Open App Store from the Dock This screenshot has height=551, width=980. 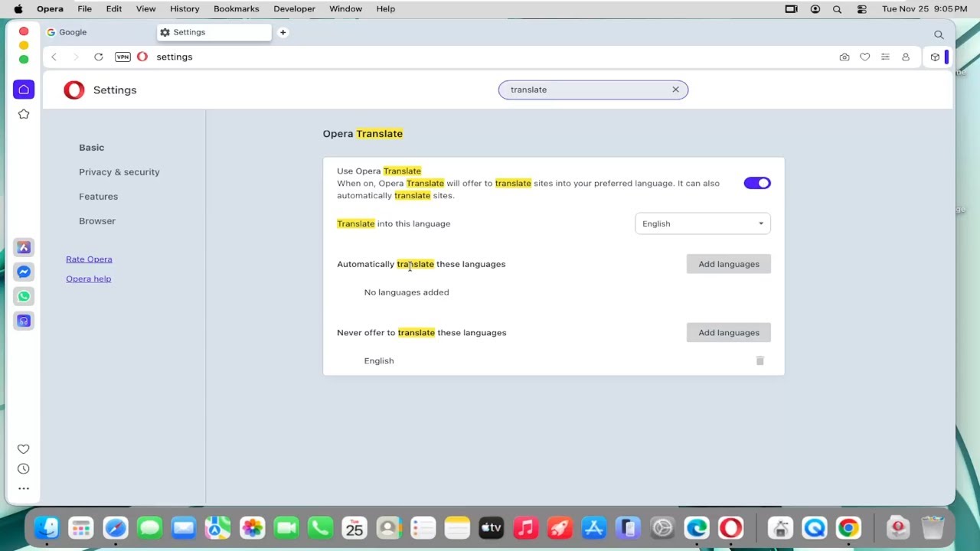pyautogui.click(x=594, y=528)
